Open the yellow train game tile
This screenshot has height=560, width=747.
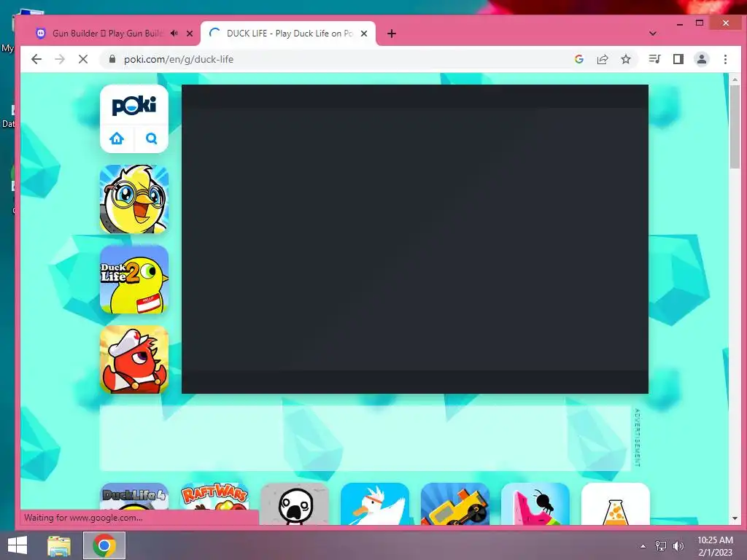click(x=455, y=504)
